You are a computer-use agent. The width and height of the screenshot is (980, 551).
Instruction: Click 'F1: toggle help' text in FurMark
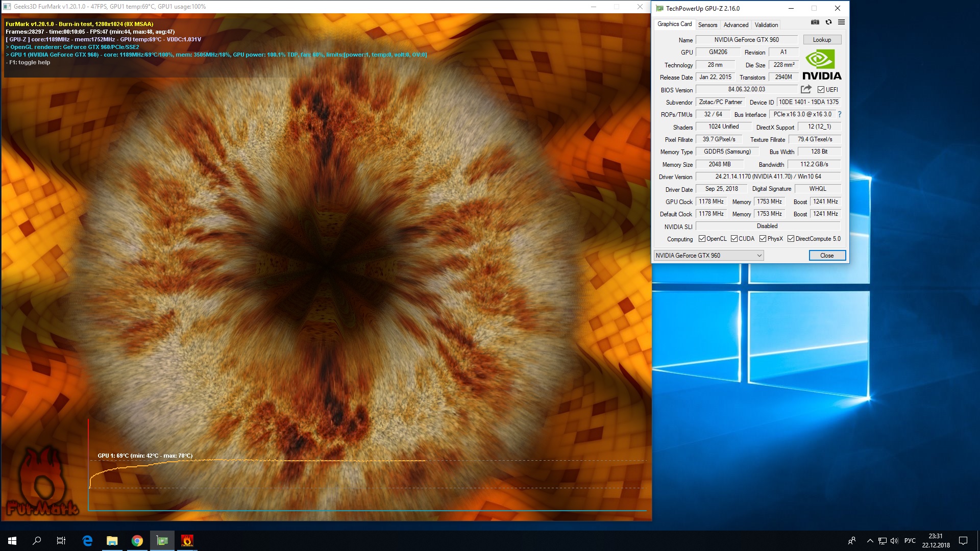tap(29, 62)
